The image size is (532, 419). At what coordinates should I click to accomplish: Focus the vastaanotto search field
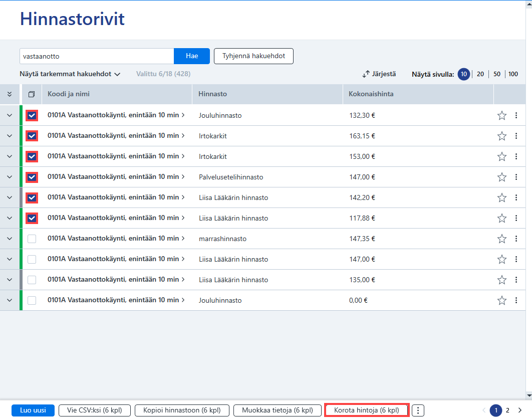97,56
